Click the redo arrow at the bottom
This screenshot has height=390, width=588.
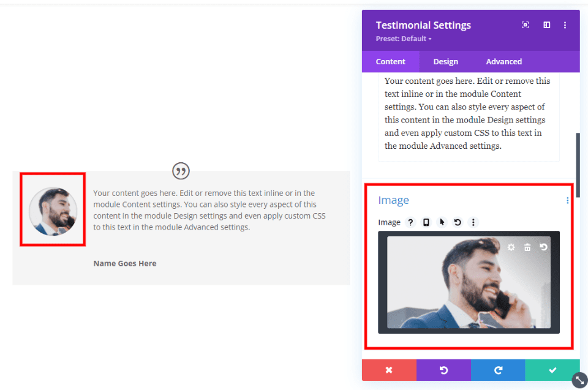coord(498,370)
